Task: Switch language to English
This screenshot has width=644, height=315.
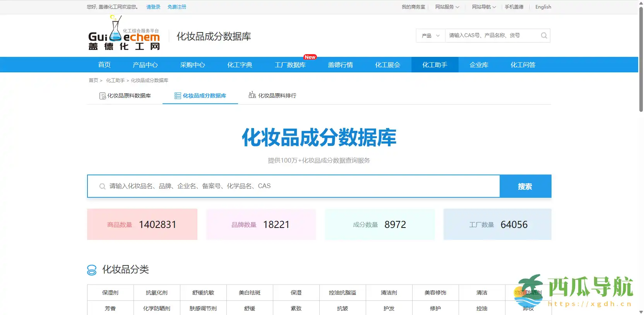Action: click(543, 7)
